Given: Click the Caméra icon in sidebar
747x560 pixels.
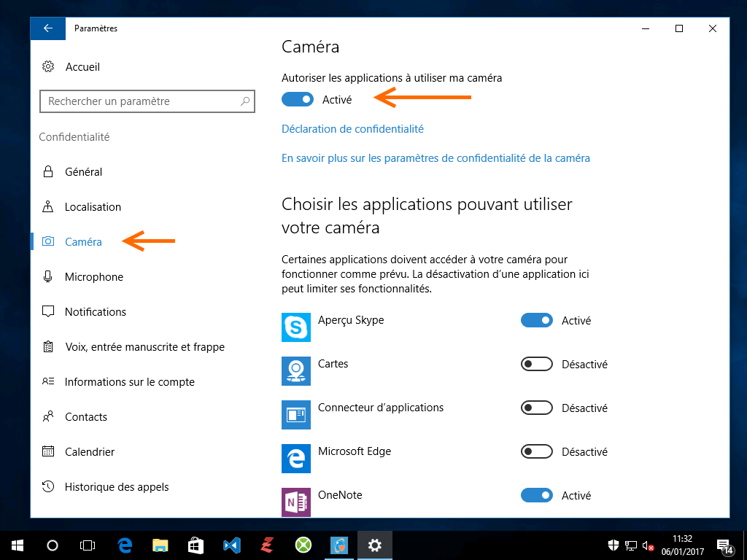Looking at the screenshot, I should coord(48,241).
